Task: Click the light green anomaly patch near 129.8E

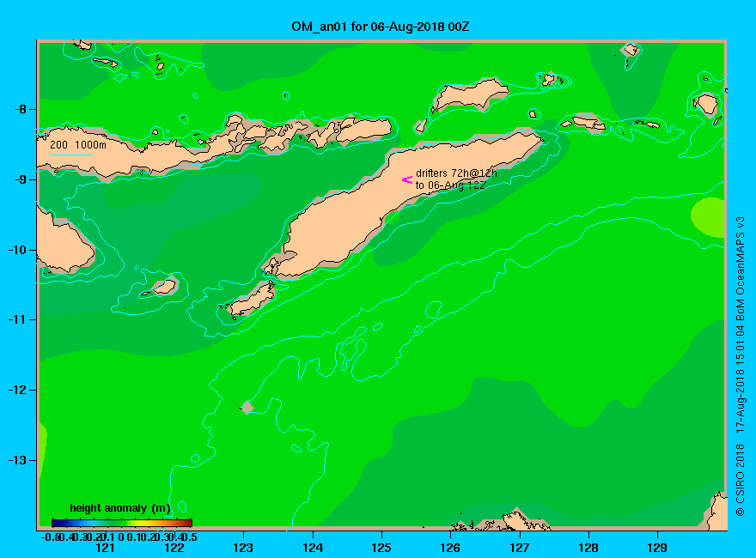Action: click(710, 217)
